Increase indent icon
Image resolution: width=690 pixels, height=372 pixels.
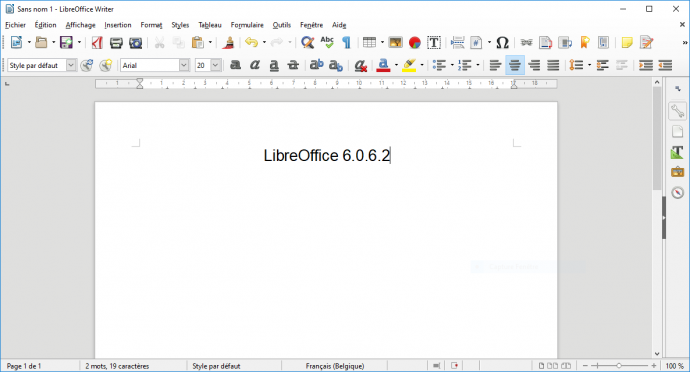(646, 66)
